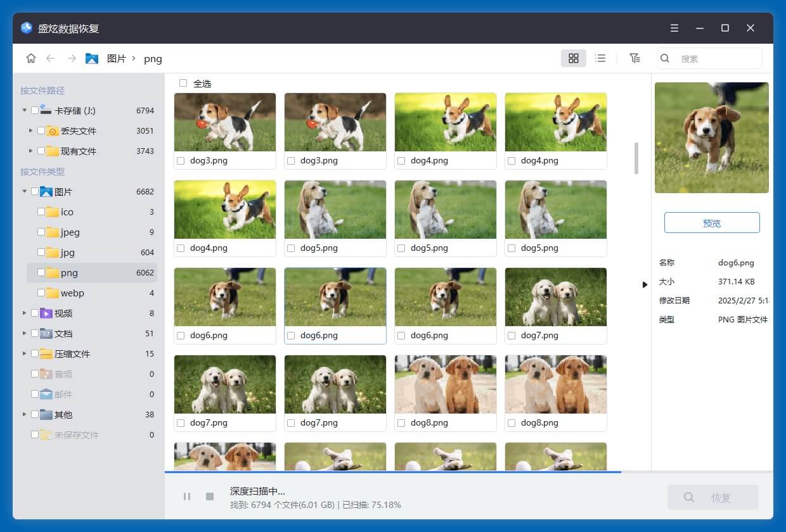Click the 搜索 search input field
786x532 pixels.
[716, 58]
